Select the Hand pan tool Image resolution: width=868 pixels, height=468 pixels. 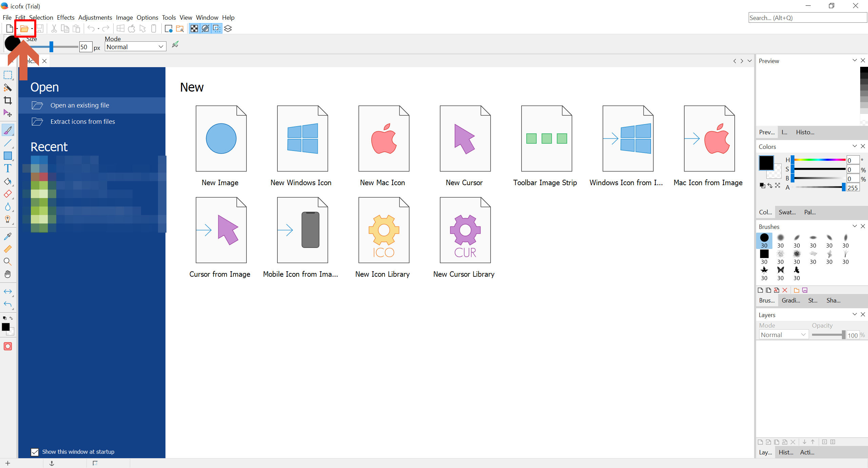(8, 274)
